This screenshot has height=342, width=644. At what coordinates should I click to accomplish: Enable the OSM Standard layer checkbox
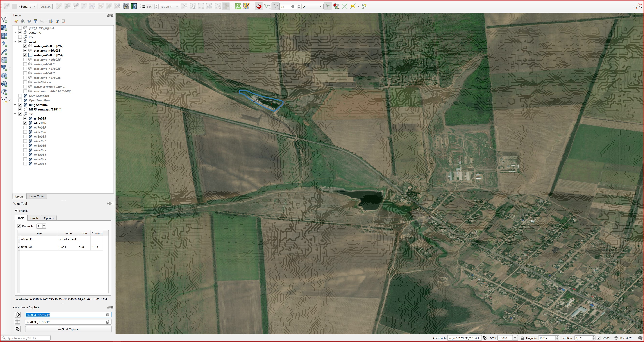point(20,96)
